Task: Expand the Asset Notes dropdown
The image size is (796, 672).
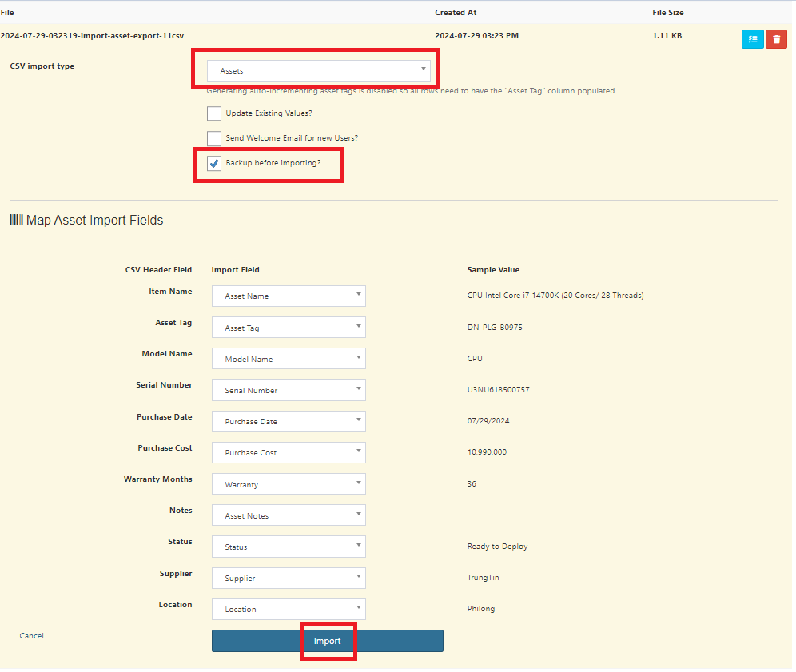Action: click(x=289, y=515)
